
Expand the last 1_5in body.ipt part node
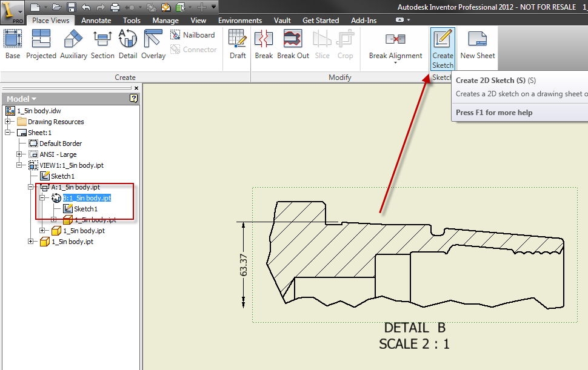pyautogui.click(x=31, y=241)
